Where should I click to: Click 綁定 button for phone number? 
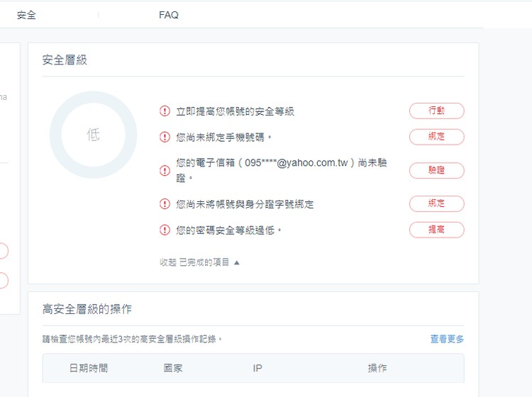(437, 137)
